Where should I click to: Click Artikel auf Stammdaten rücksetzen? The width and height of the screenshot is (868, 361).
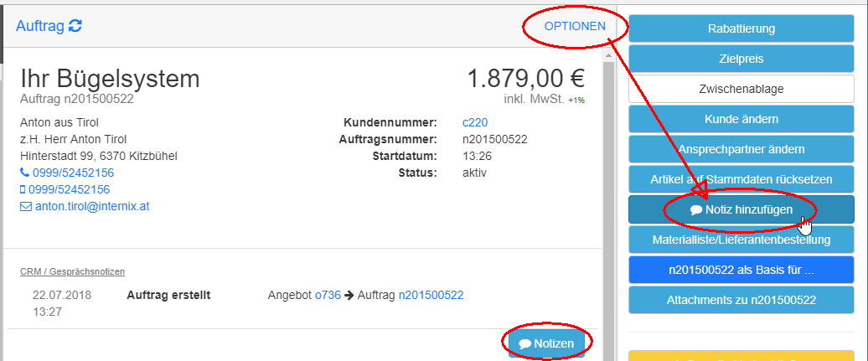point(741,179)
